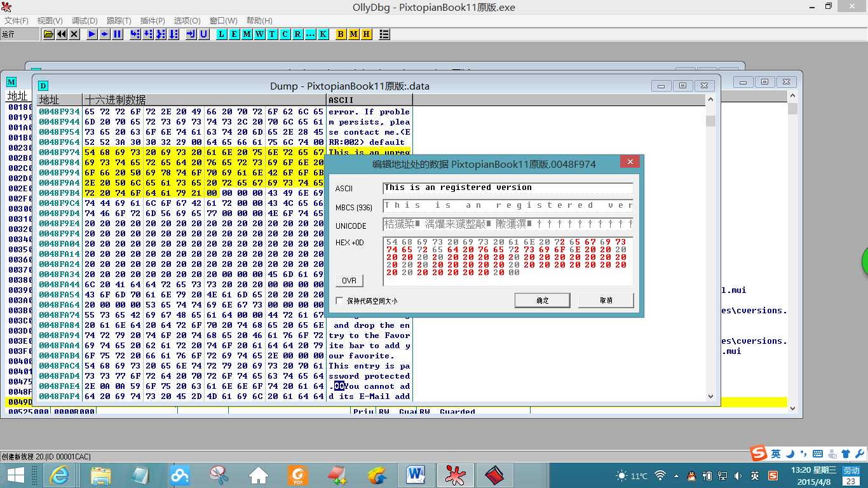
Task: Click the options list icon in the toolbar
Action: pyautogui.click(x=384, y=34)
